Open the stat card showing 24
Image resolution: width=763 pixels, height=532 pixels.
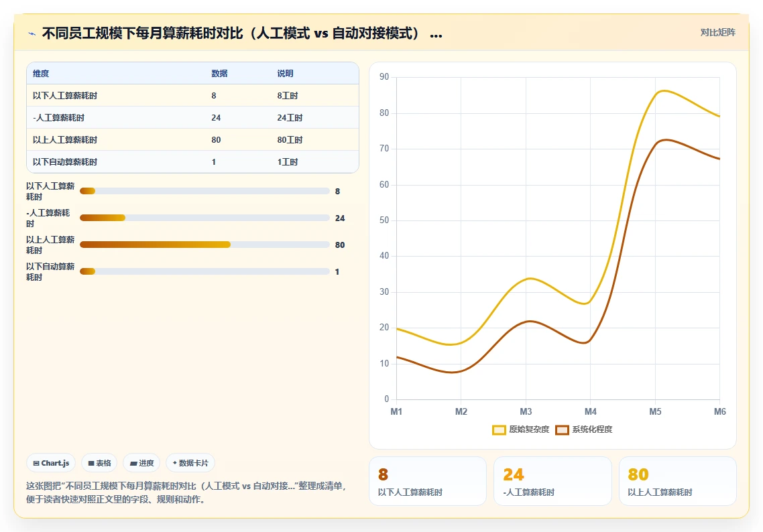point(552,481)
